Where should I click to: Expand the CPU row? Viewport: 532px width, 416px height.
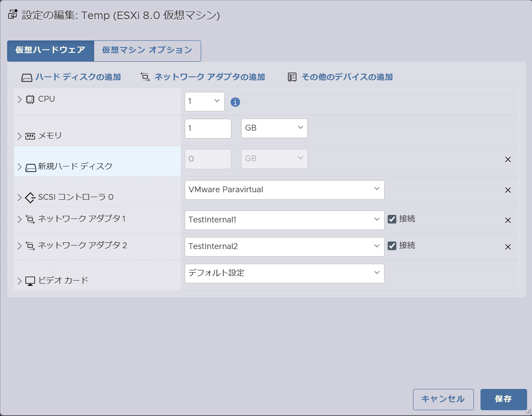(20, 99)
